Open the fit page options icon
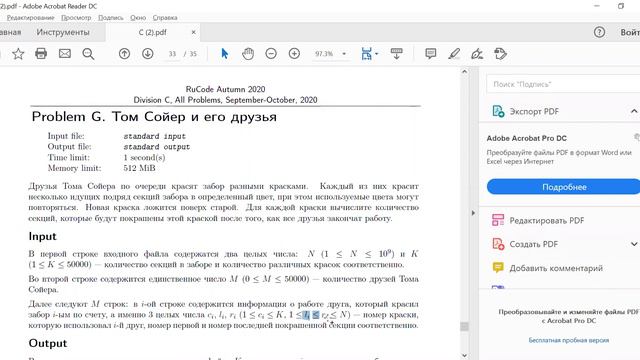 [367, 53]
